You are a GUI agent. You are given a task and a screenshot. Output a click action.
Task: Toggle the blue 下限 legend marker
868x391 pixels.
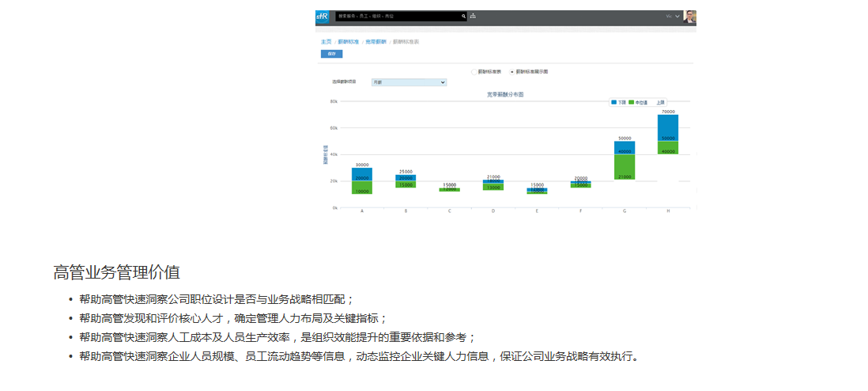point(613,102)
